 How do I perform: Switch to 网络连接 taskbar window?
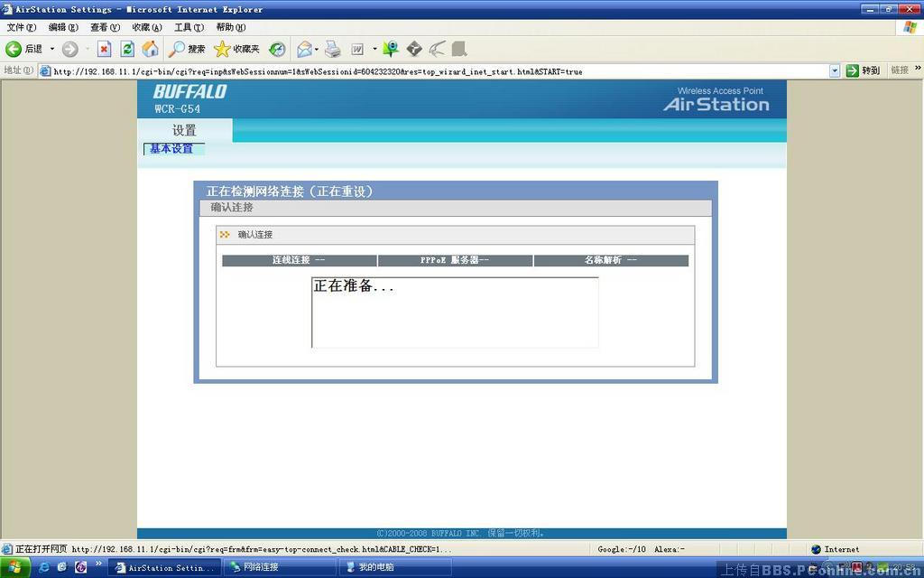(x=280, y=567)
